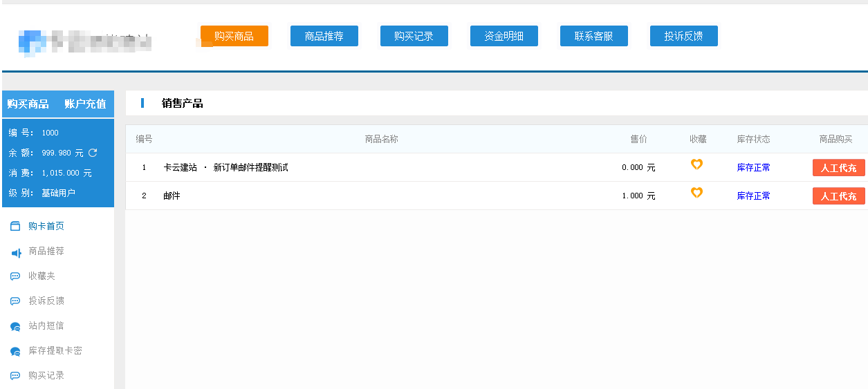Screen dimensions: 868x389
Task: Click the 站内短信 message icon
Action: pyautogui.click(x=15, y=326)
